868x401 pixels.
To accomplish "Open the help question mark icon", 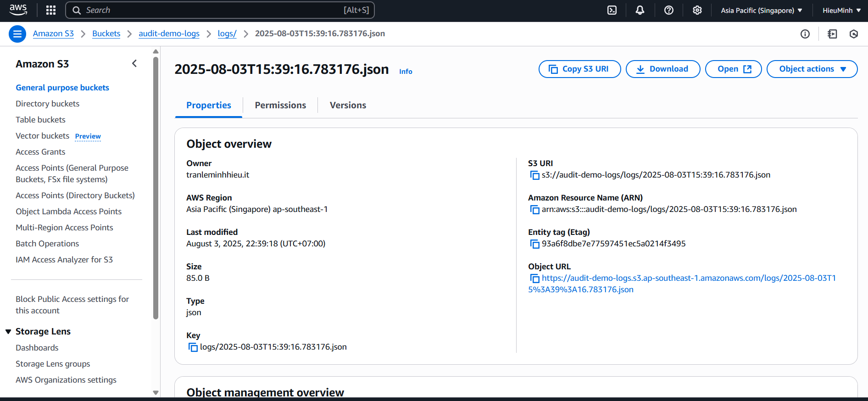I will pyautogui.click(x=669, y=10).
